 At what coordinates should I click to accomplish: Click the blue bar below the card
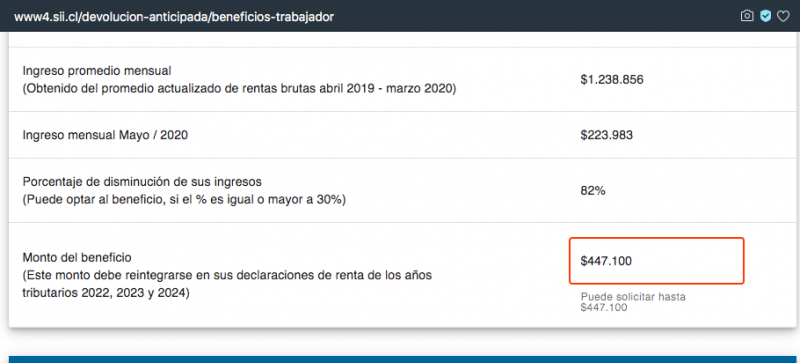[399, 359]
